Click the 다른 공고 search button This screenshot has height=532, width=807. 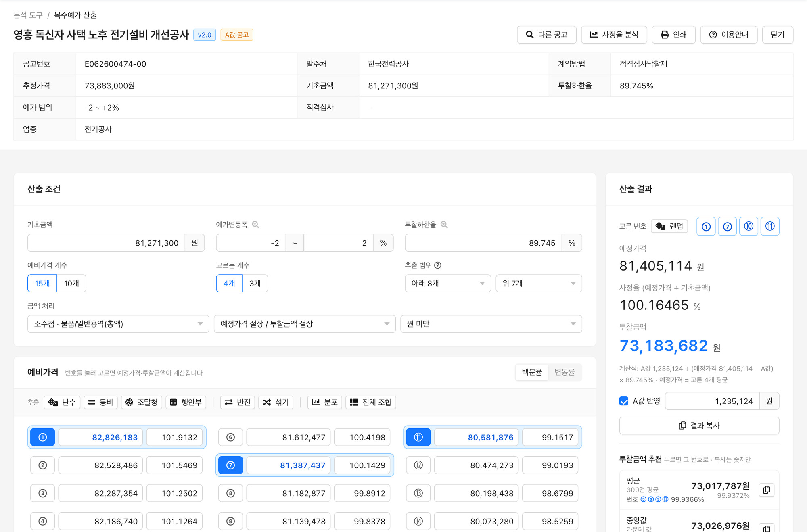(x=547, y=35)
